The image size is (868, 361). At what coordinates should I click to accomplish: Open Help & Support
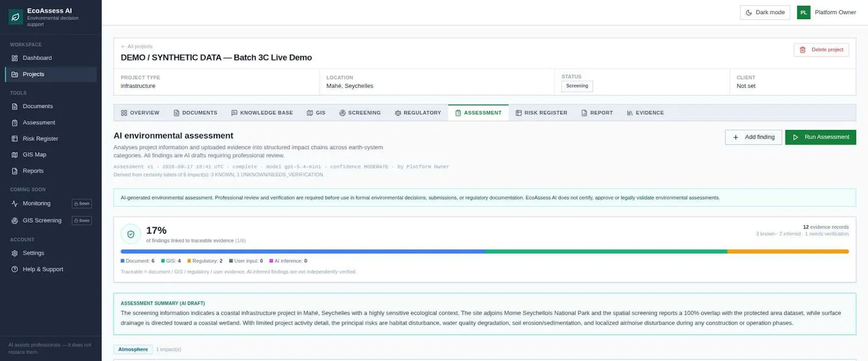pos(50,269)
